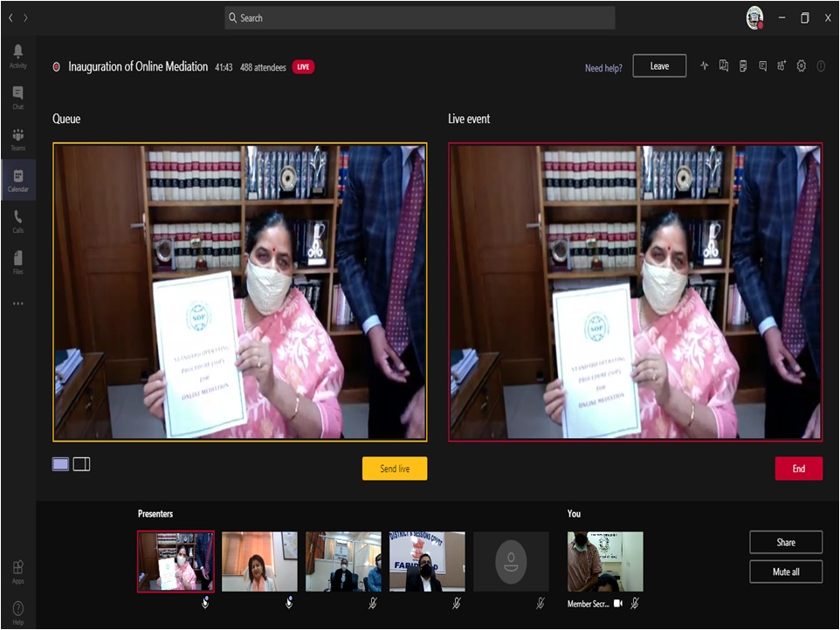Image resolution: width=840 pixels, height=630 pixels.
Task: Open Files in the left sidebar
Action: [x=17, y=262]
